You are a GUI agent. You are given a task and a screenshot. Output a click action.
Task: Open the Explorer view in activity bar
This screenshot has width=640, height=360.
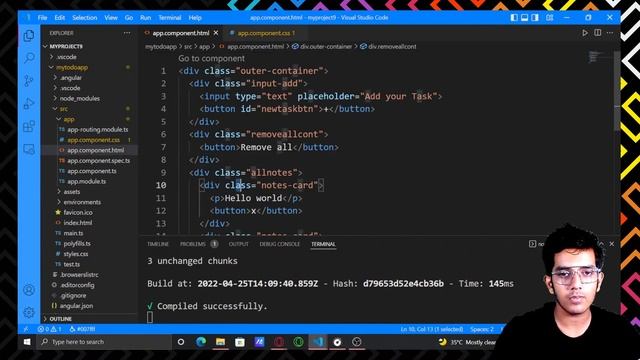[29, 36]
